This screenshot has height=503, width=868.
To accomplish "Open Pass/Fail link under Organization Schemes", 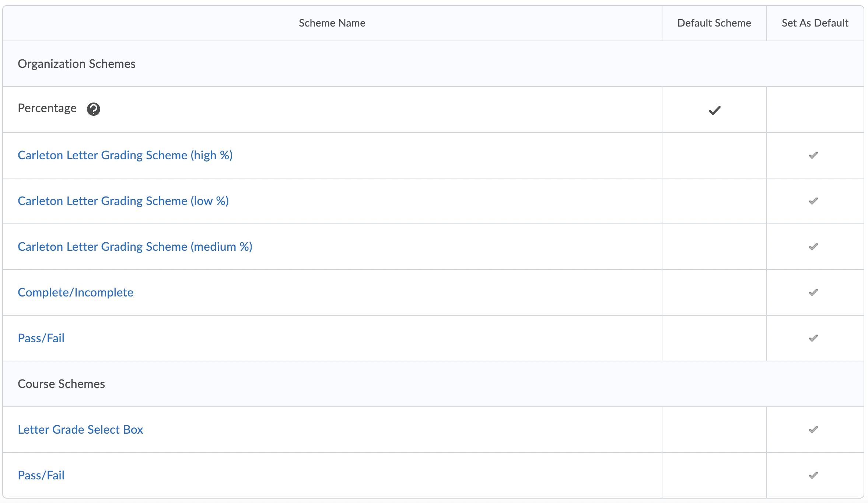I will [41, 338].
